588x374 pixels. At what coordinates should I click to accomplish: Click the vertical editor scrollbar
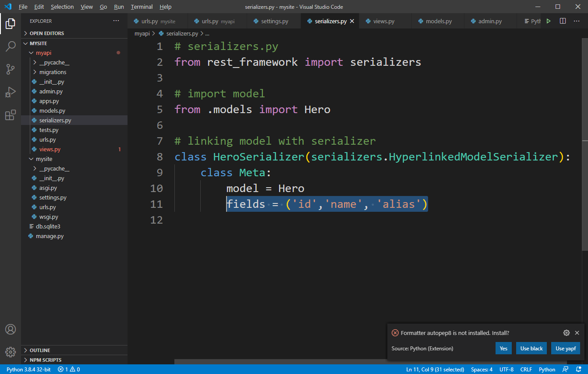pyautogui.click(x=585, y=145)
